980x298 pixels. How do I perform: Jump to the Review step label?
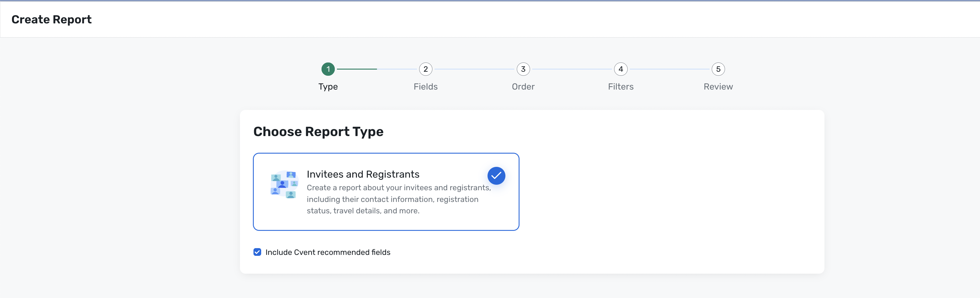click(x=718, y=87)
